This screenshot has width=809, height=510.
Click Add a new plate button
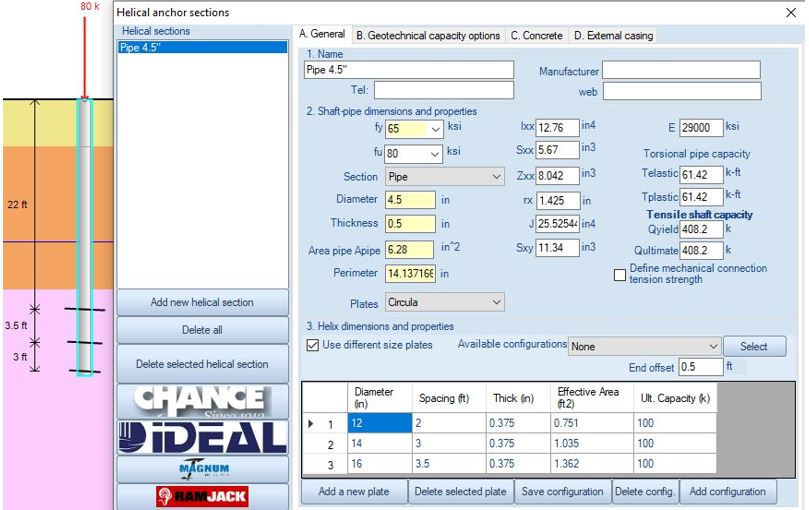coord(354,491)
